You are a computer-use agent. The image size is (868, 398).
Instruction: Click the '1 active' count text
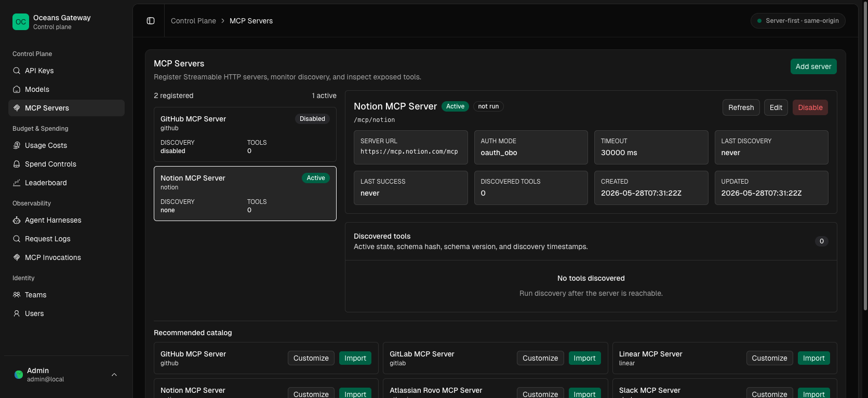coord(324,95)
